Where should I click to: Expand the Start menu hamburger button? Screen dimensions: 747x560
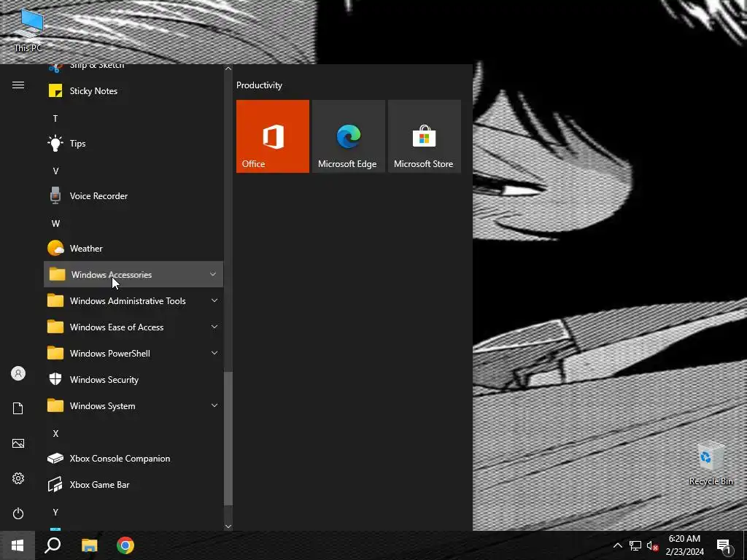tap(18, 85)
